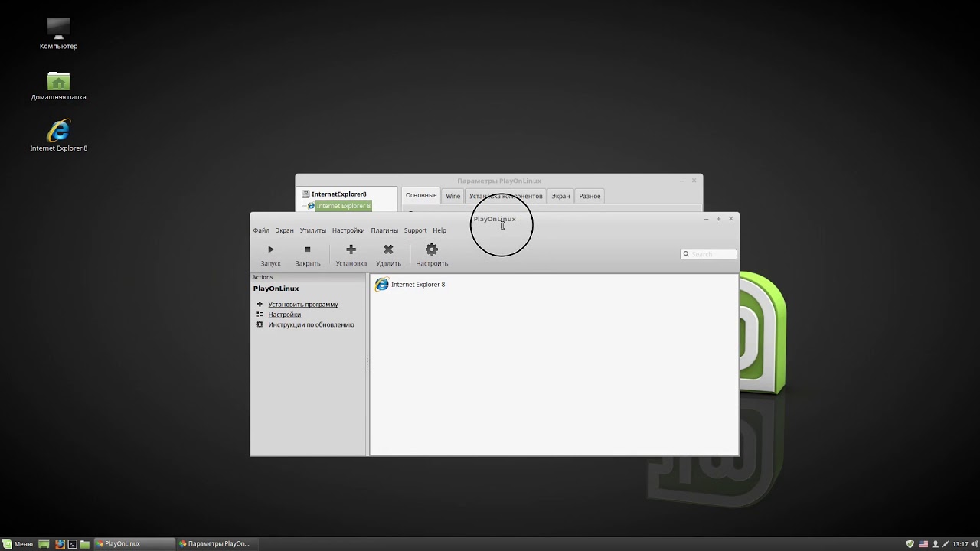980x551 pixels.
Task: Click the Инструкции по обновлению link
Action: 311,324
